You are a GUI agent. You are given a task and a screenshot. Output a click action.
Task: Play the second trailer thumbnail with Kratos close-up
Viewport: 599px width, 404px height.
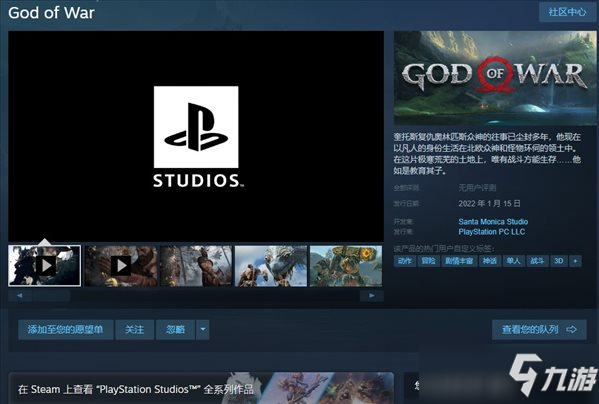point(121,266)
